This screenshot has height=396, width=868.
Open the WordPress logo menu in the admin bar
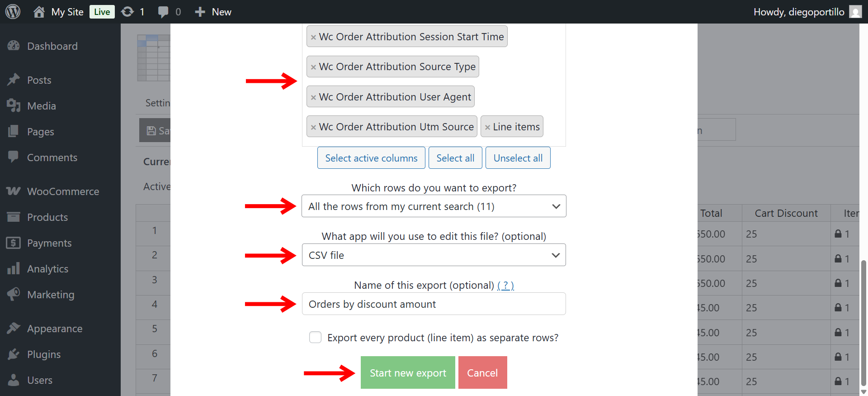(13, 12)
